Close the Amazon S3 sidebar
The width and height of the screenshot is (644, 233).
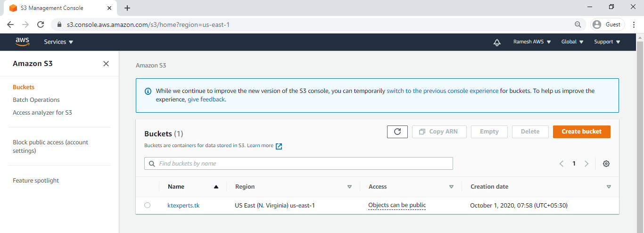106,64
